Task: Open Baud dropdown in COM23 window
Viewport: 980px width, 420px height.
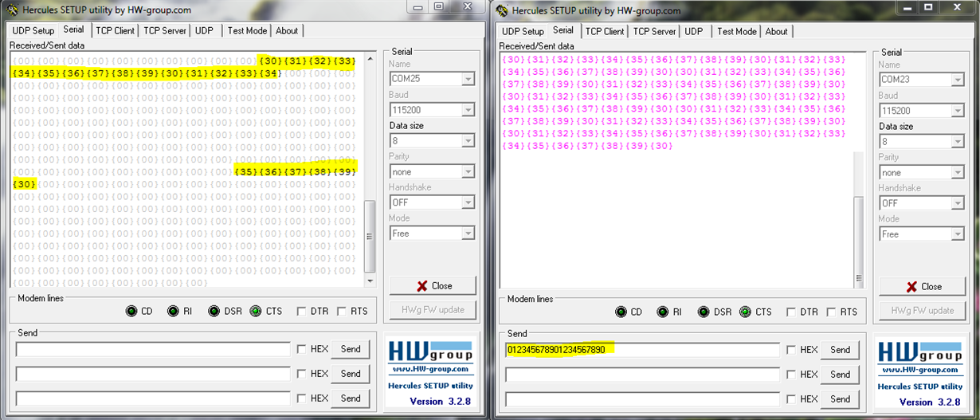Action: pyautogui.click(x=958, y=111)
